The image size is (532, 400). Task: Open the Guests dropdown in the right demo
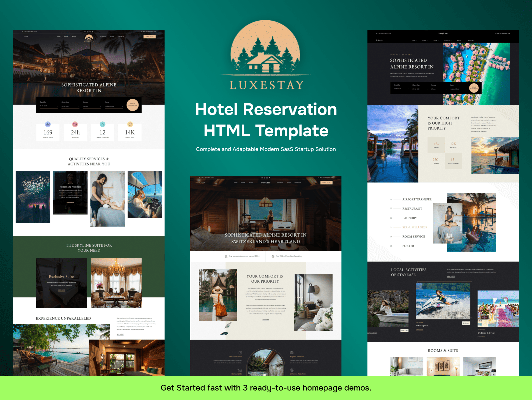click(x=457, y=89)
